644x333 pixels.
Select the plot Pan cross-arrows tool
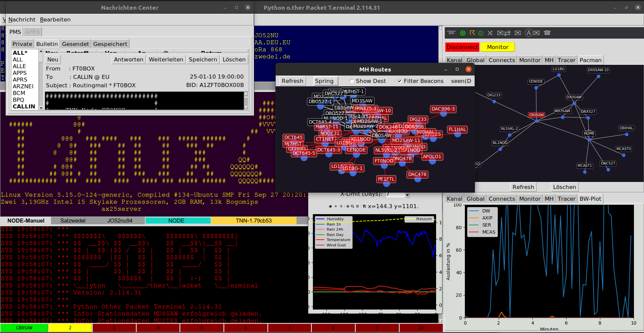click(x=348, y=206)
